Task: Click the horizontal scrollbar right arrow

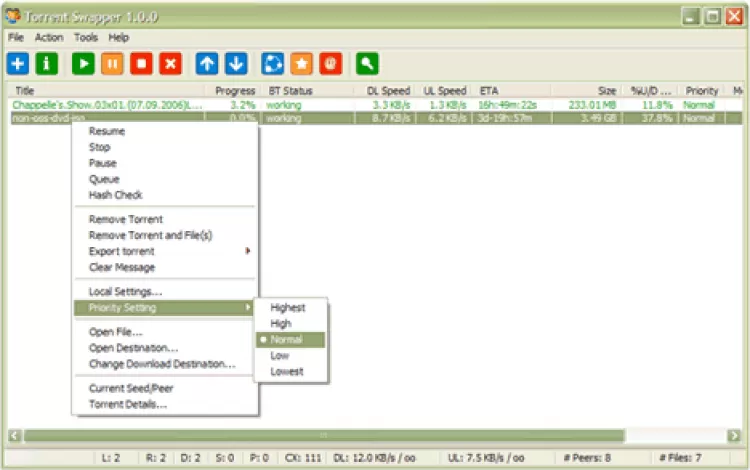Action: click(734, 436)
